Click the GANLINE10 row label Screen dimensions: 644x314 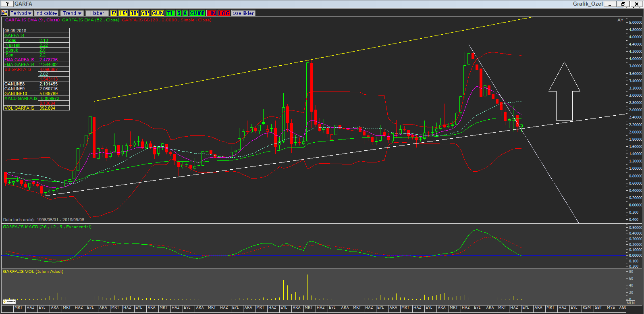click(x=16, y=94)
